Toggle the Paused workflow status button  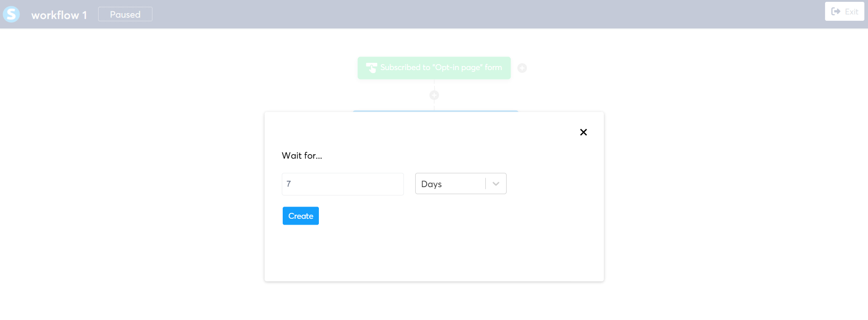125,14
